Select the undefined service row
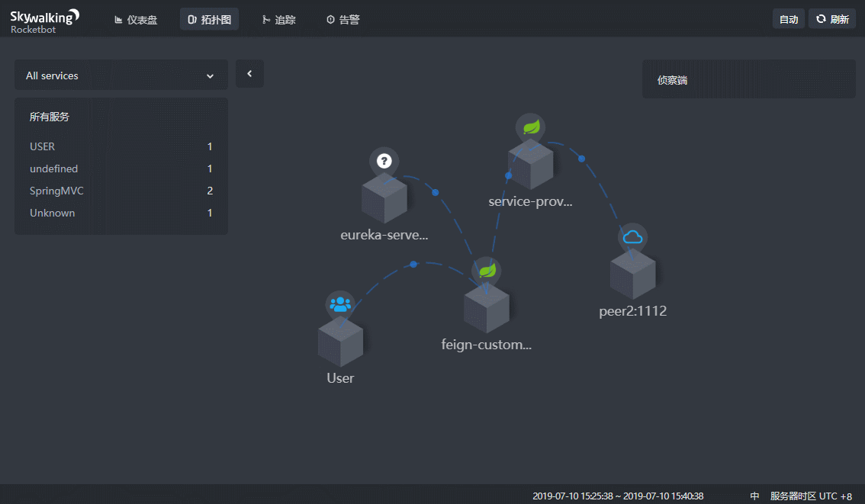Image resolution: width=865 pixels, height=504 pixels. tap(121, 169)
